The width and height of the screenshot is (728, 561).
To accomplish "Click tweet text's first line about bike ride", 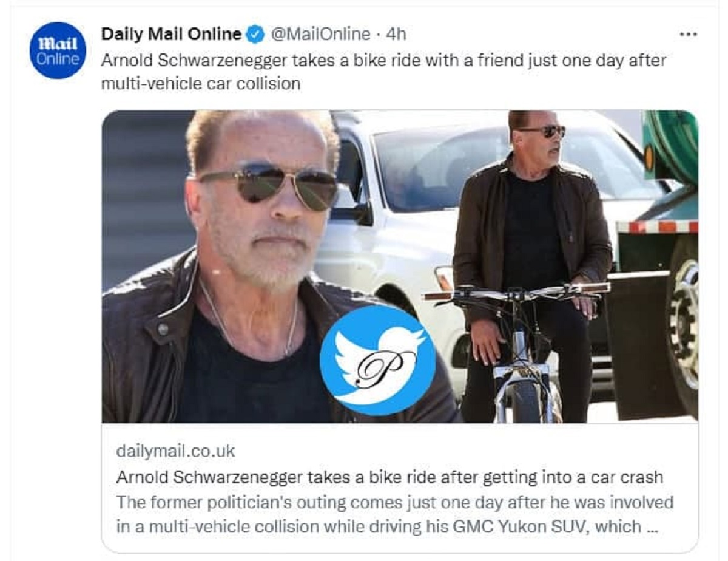I will click(383, 61).
